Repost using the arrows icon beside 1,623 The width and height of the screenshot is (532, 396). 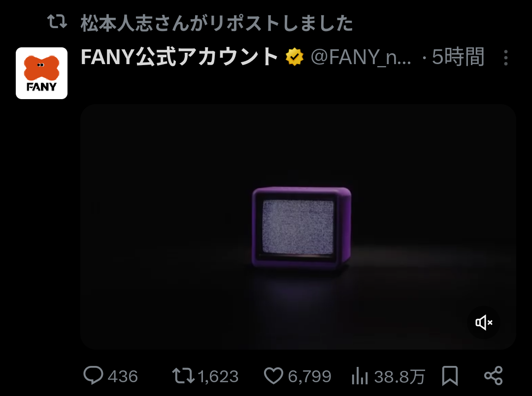click(183, 376)
